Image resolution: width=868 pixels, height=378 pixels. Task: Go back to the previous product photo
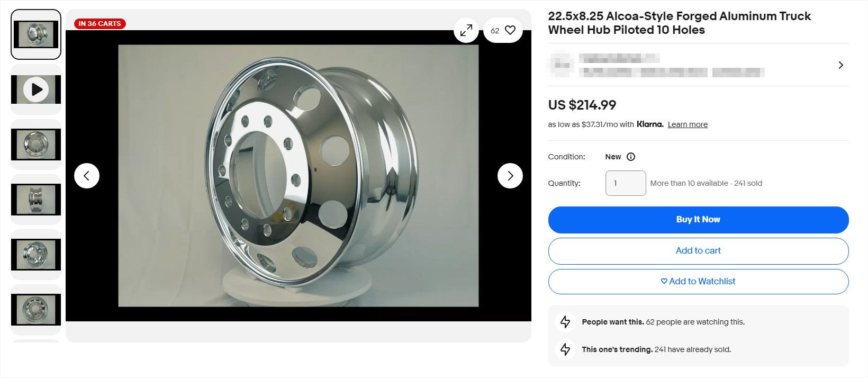87,175
